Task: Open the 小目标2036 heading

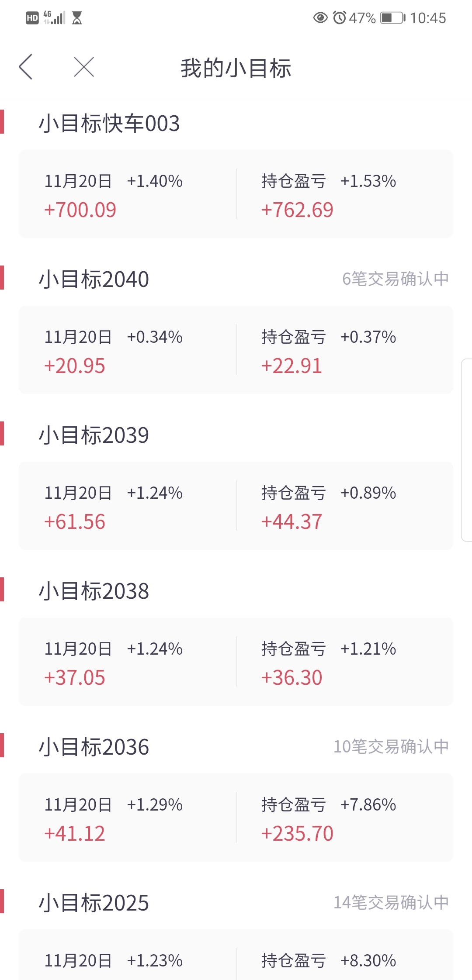Action: pos(94,747)
